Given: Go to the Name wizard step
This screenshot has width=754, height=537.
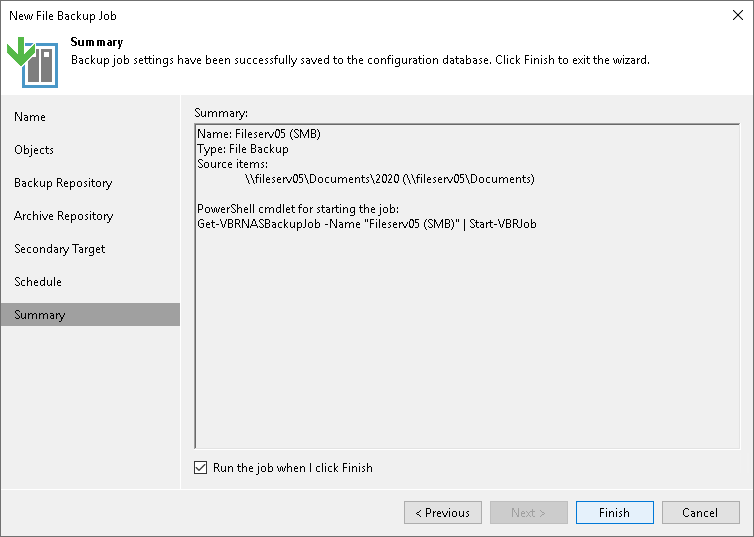Looking at the screenshot, I should [30, 117].
